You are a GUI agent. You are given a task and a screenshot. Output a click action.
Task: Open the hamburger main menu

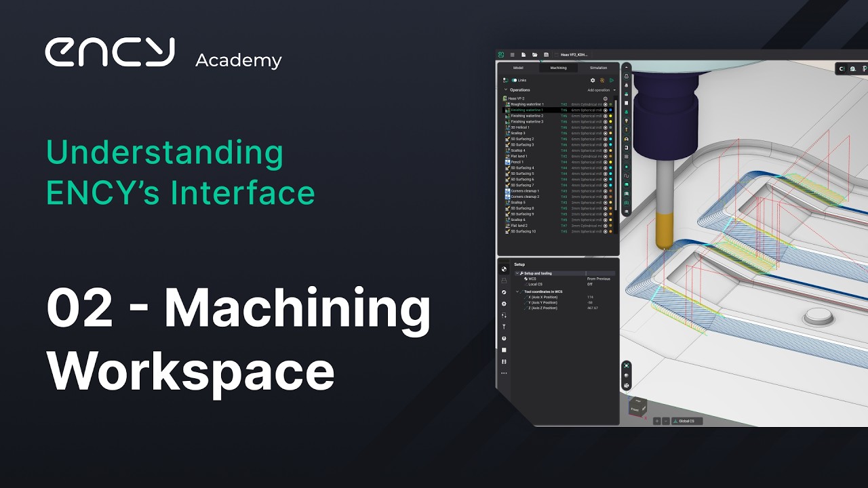(x=512, y=54)
